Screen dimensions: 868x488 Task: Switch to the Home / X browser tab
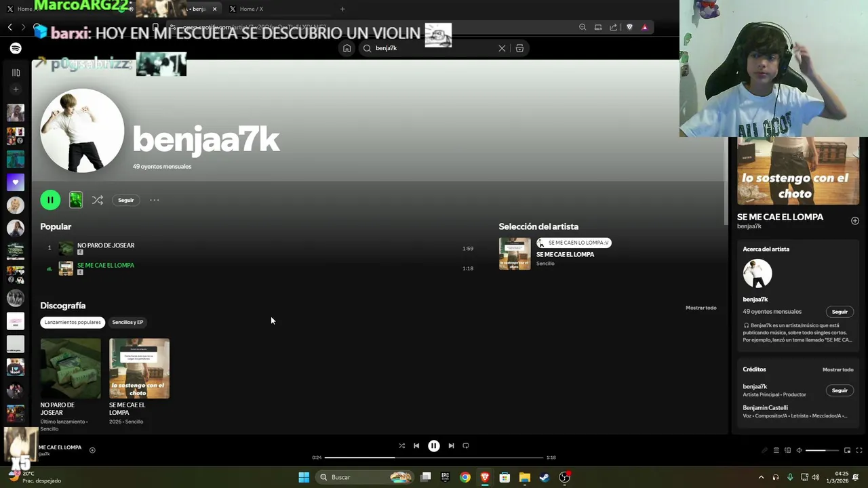pyautogui.click(x=251, y=9)
